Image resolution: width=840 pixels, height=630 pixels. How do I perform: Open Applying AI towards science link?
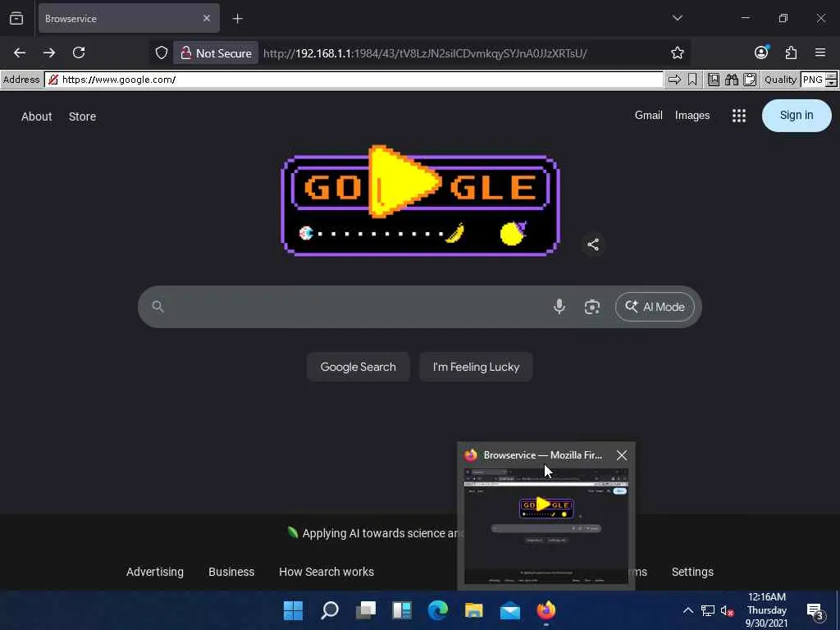click(376, 533)
